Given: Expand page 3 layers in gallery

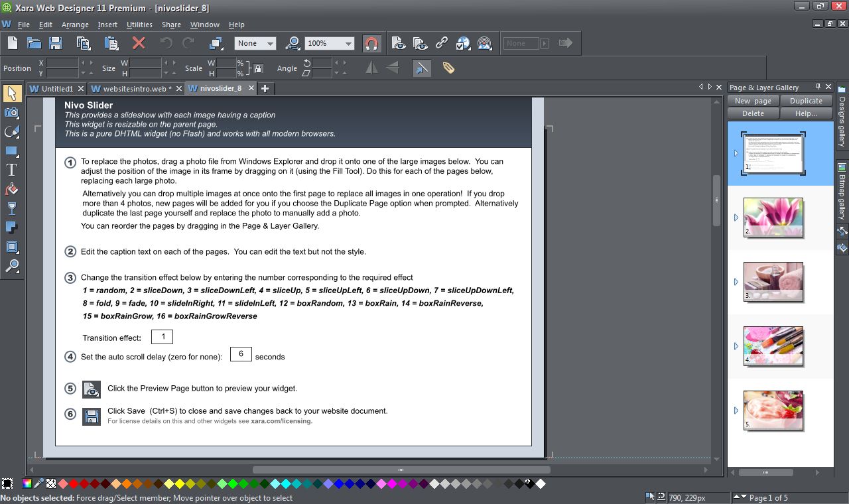Looking at the screenshot, I should coord(736,282).
